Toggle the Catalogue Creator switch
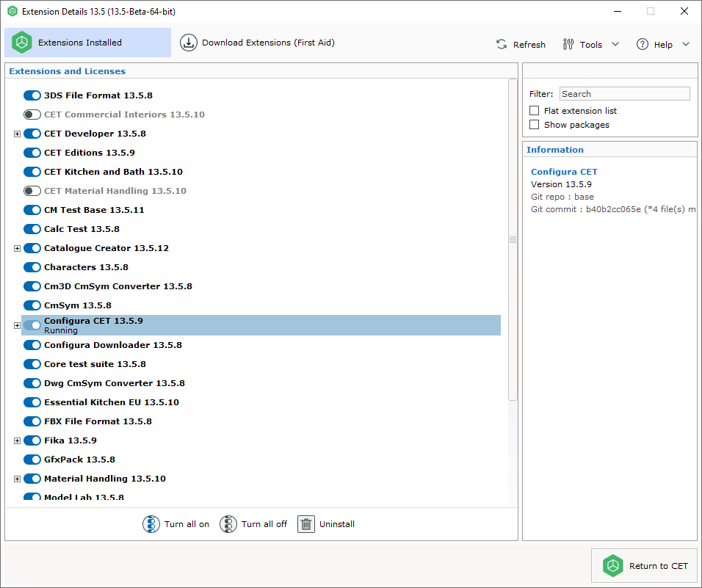The height and width of the screenshot is (588, 702). pos(32,248)
